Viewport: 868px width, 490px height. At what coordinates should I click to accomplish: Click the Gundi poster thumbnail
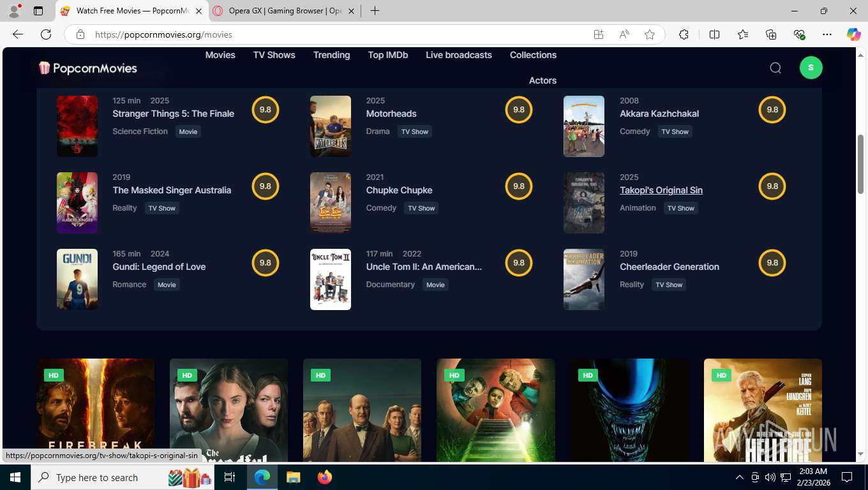click(x=77, y=279)
